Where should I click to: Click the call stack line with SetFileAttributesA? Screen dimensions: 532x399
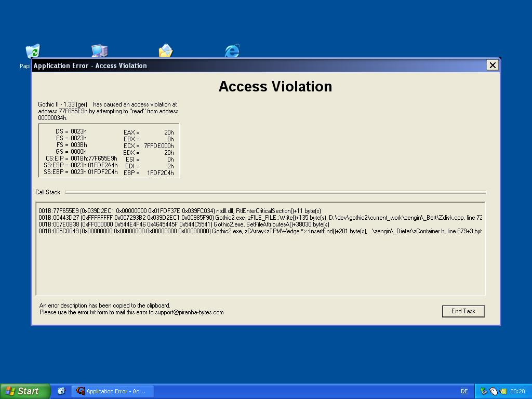point(184,224)
